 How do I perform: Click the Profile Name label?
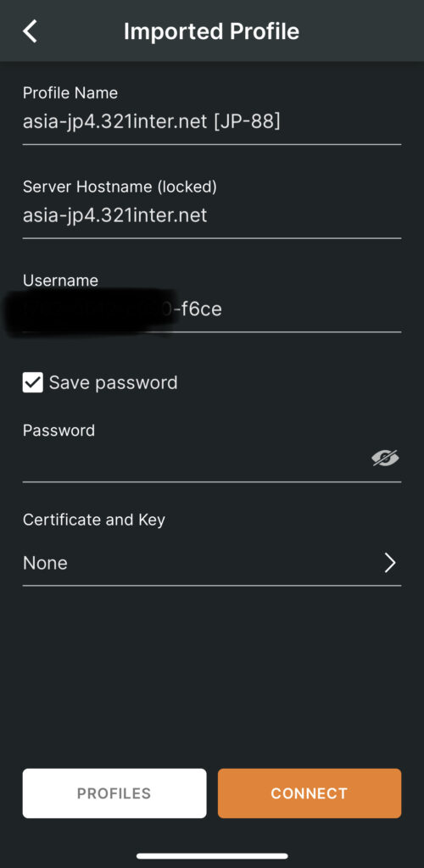pos(70,92)
